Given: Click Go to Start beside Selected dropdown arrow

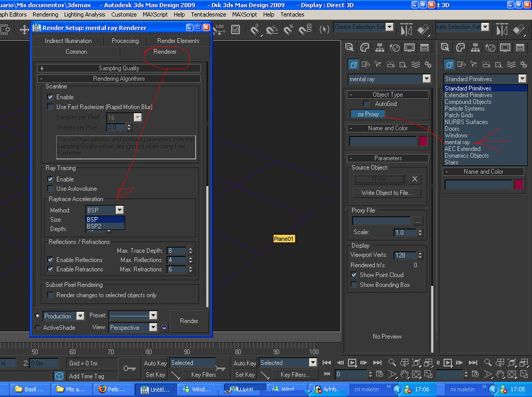Looking at the screenshot, I should pyautogui.click(x=327, y=363).
